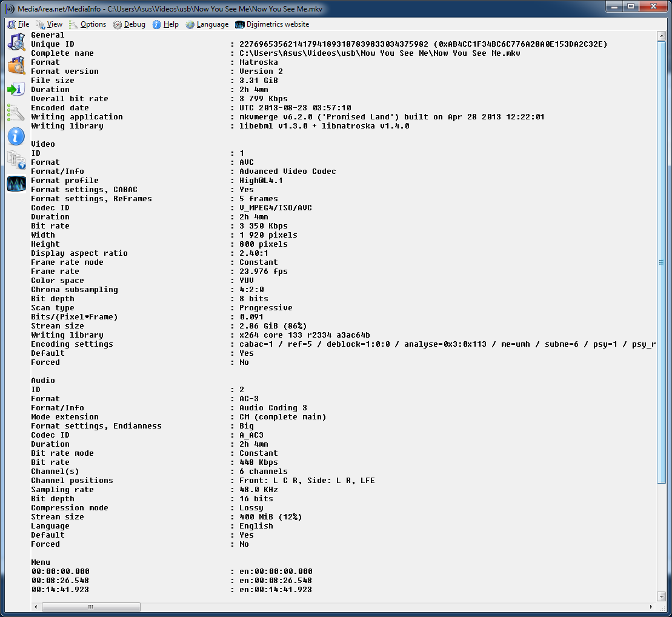Click the 'libebml v1.3.0 + libmatroska v1.4.0' value
672x617 pixels.
pos(324,126)
